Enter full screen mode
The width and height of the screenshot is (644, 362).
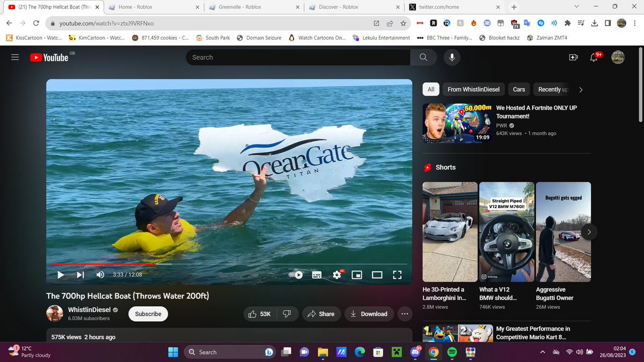[x=397, y=275]
